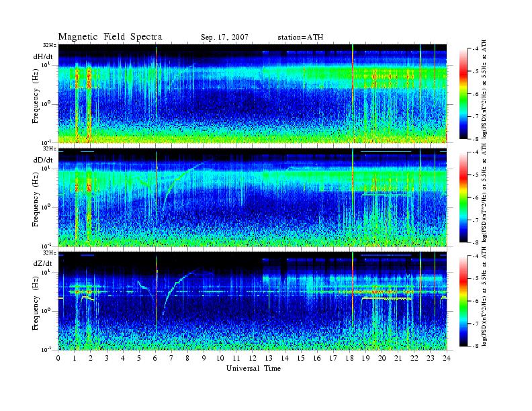Click the x-axis tick label "9"
The height and width of the screenshot is (411, 532).
[x=204, y=358]
